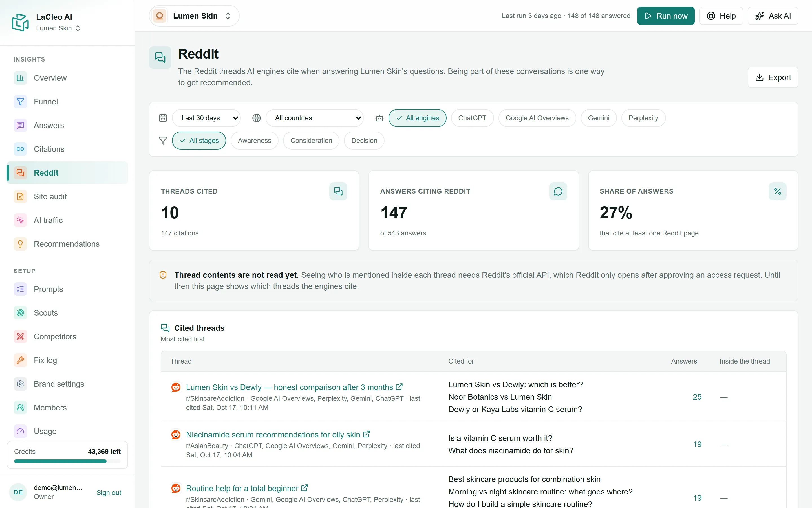This screenshot has width=812, height=508.
Task: Go to the Recommendations sidebar item
Action: tap(67, 244)
